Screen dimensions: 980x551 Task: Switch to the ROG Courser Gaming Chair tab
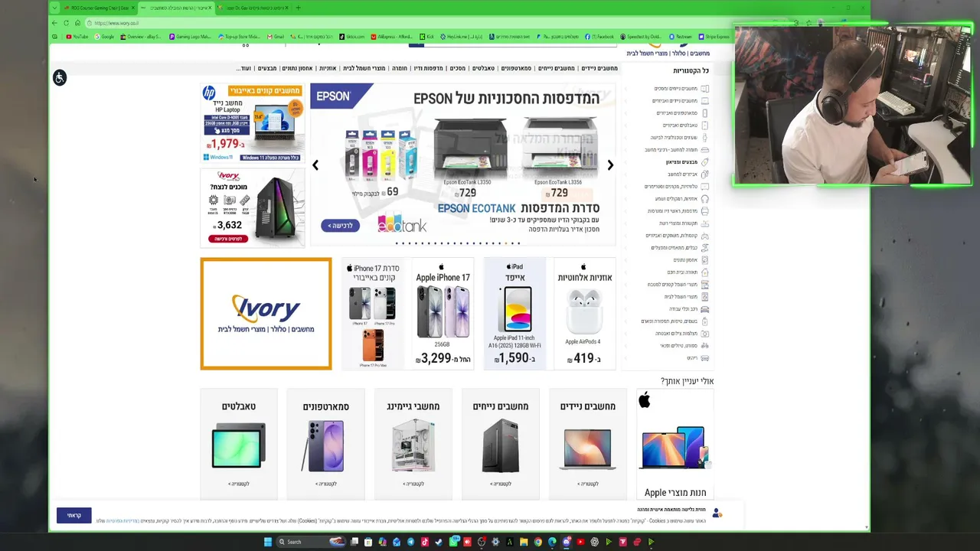[100, 8]
